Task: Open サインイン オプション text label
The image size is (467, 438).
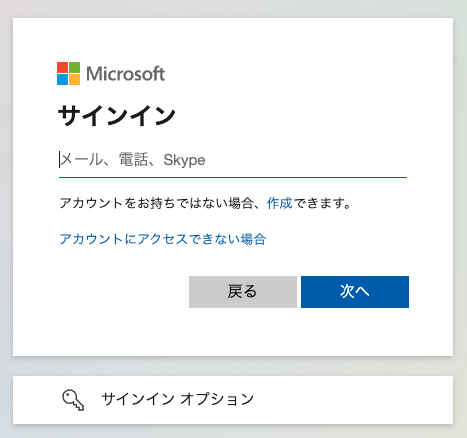Action: [x=178, y=399]
